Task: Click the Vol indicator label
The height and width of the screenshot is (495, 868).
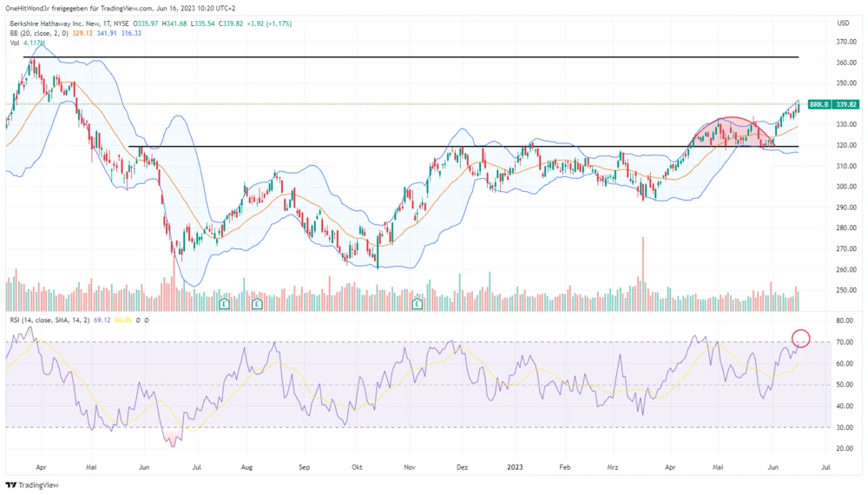Action: coord(15,43)
